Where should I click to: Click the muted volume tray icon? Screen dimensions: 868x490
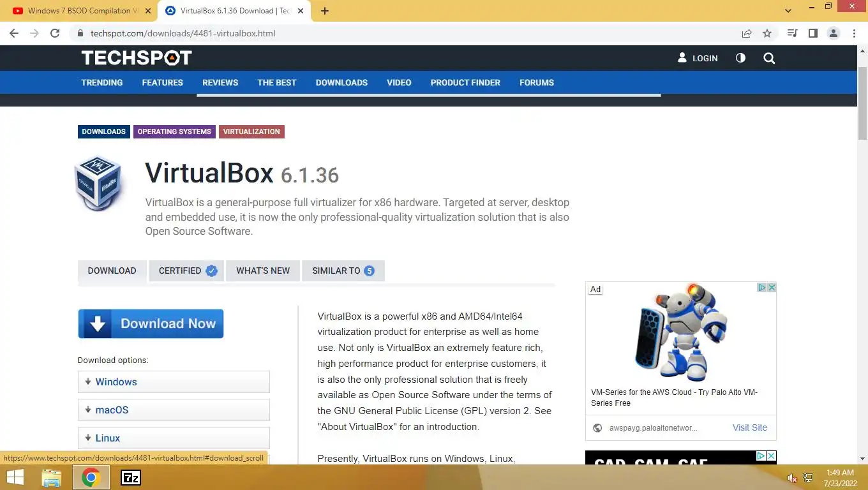click(x=792, y=478)
